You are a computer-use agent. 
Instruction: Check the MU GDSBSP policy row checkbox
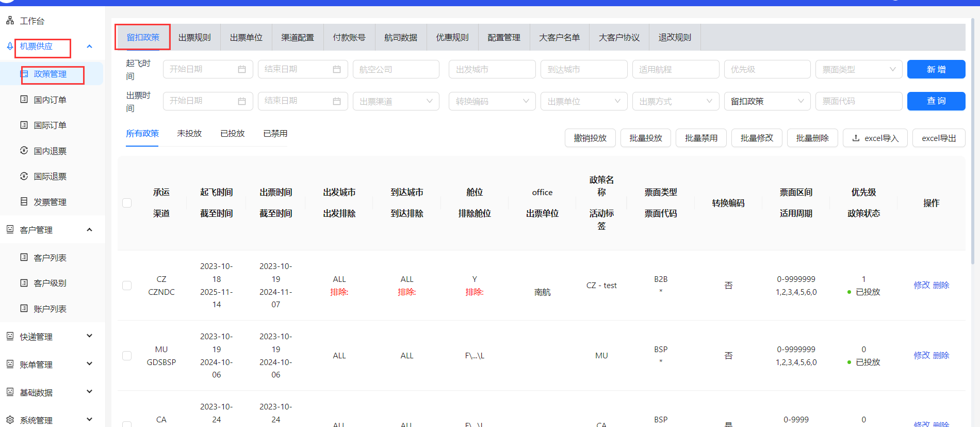click(x=127, y=356)
